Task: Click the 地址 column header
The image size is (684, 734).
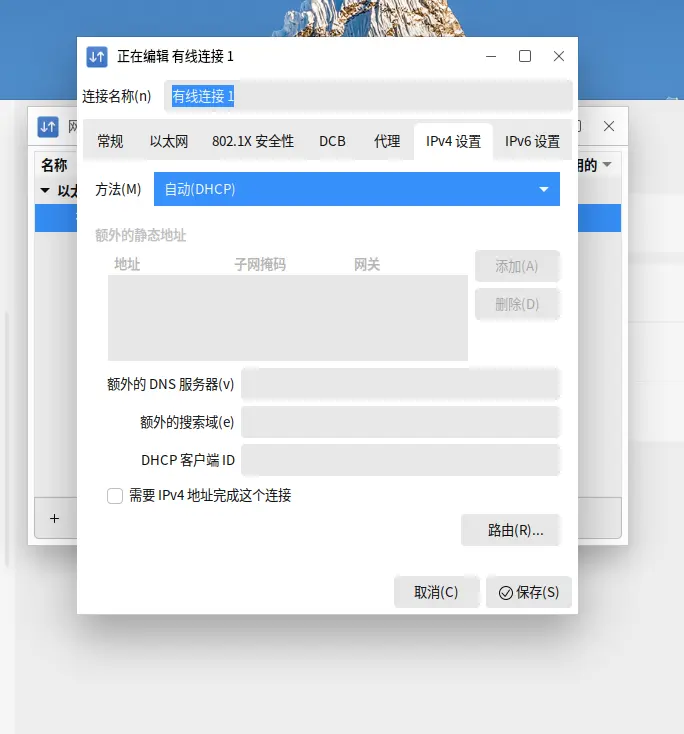Action: pyautogui.click(x=127, y=264)
